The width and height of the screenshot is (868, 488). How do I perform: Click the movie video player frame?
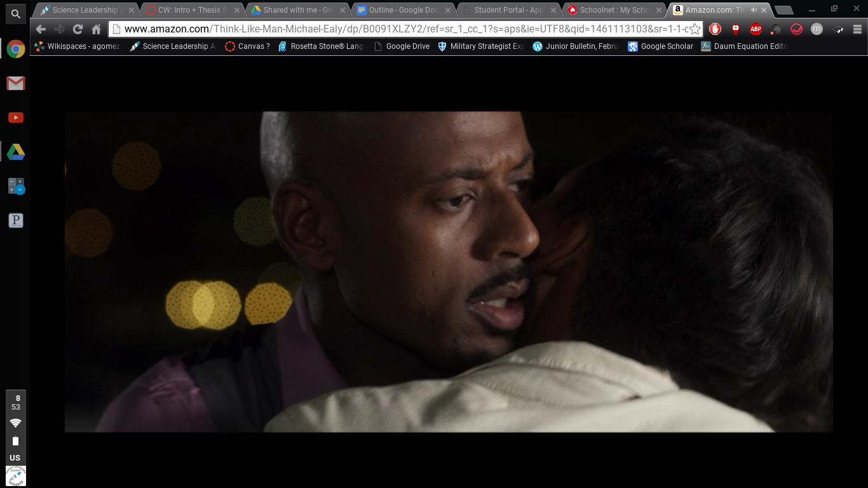coord(449,272)
